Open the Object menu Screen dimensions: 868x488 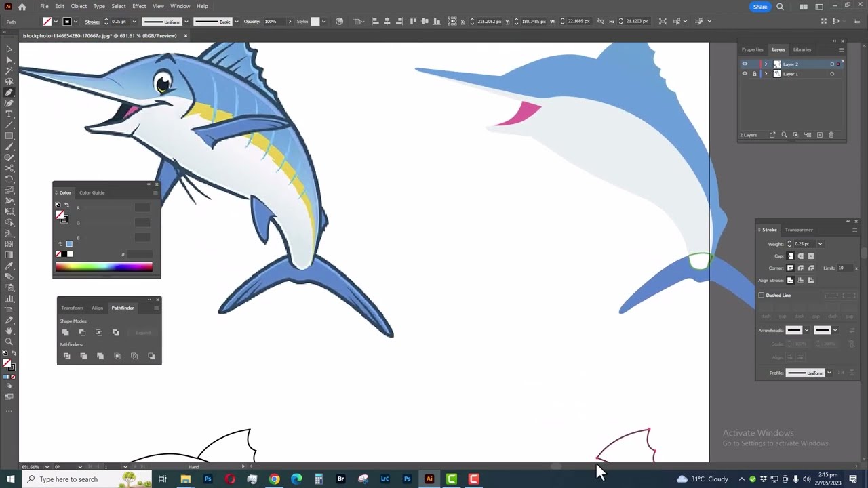click(79, 7)
